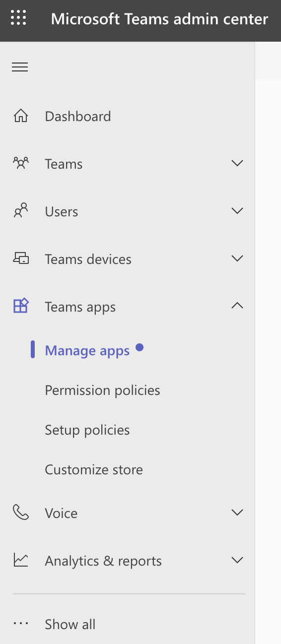Click the Teams people group icon

coord(21,164)
